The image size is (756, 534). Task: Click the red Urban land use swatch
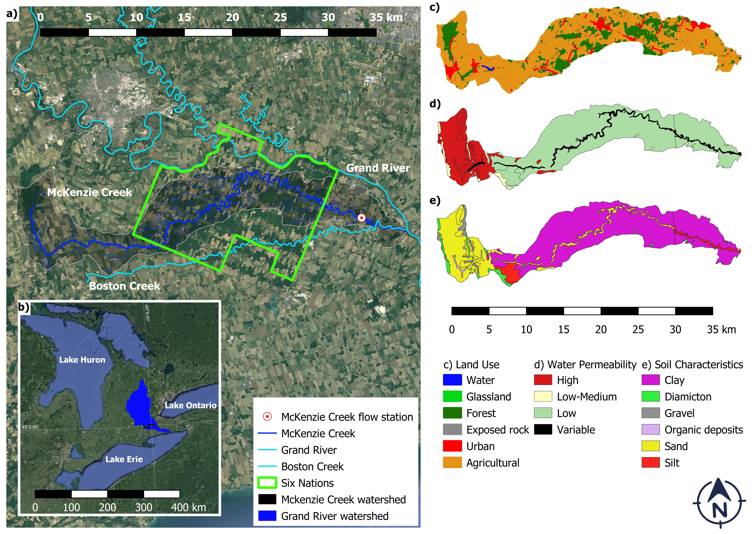point(452,446)
